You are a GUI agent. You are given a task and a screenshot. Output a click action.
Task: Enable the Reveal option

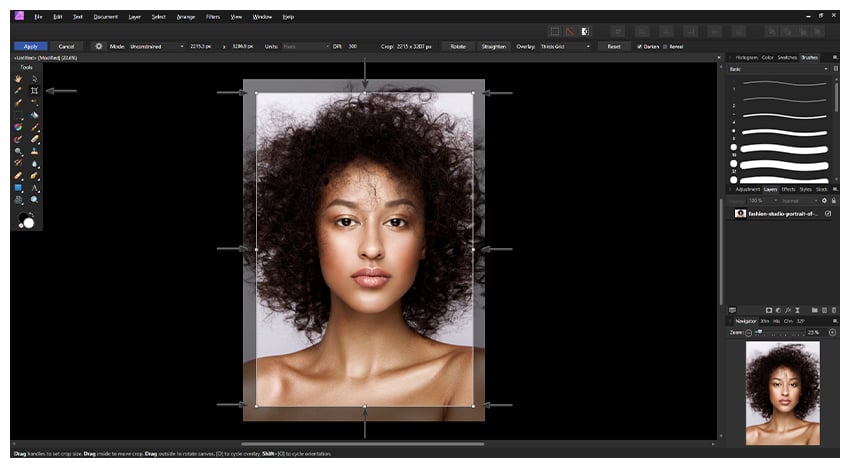coord(666,46)
